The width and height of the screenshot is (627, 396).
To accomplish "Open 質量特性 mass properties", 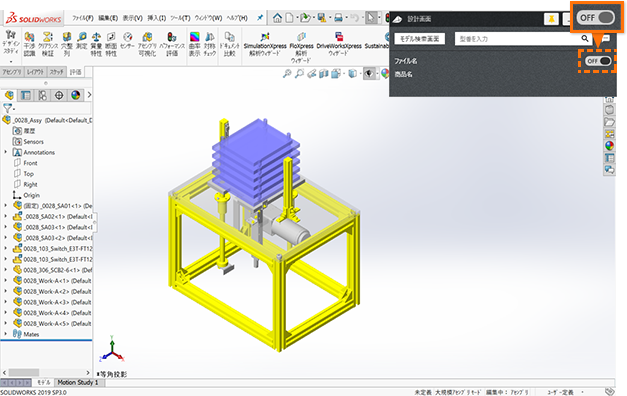I will point(96,44).
